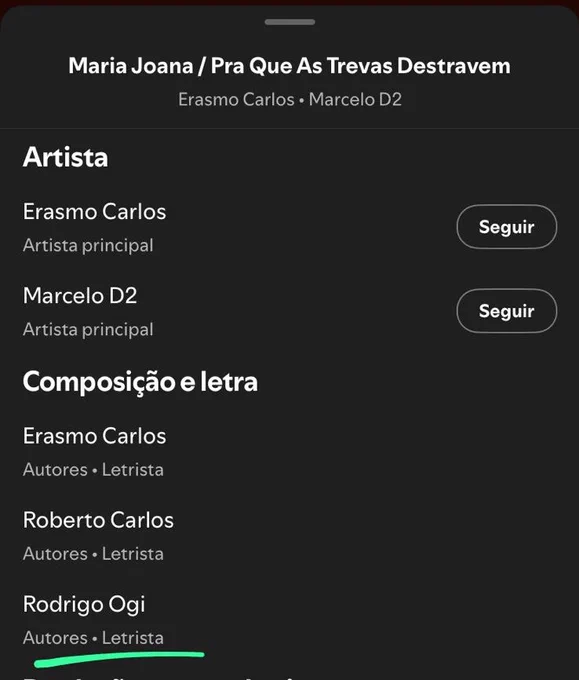Viewport: 579px width, 680px height.
Task: Select the Maria Joana song title
Action: click(x=289, y=66)
